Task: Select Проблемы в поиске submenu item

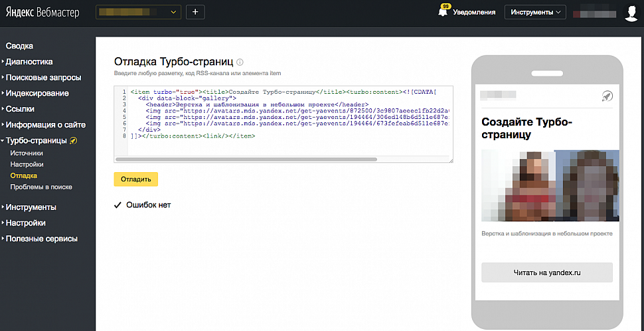Action: tap(41, 187)
